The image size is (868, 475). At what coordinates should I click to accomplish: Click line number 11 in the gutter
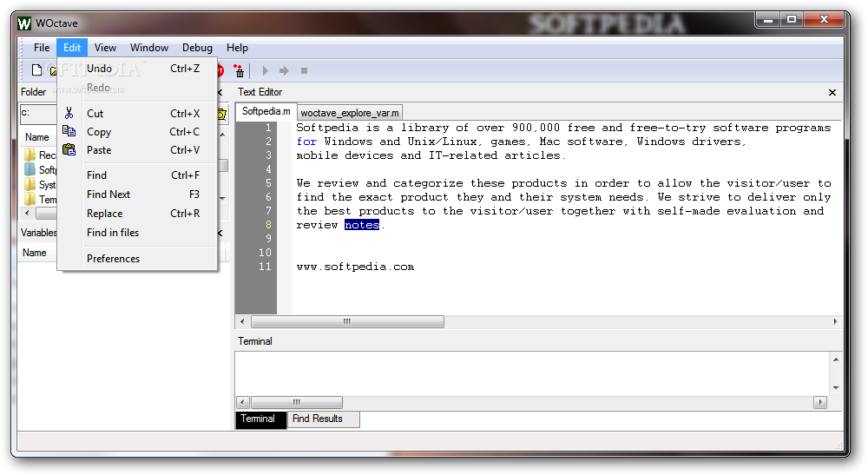pos(265,267)
